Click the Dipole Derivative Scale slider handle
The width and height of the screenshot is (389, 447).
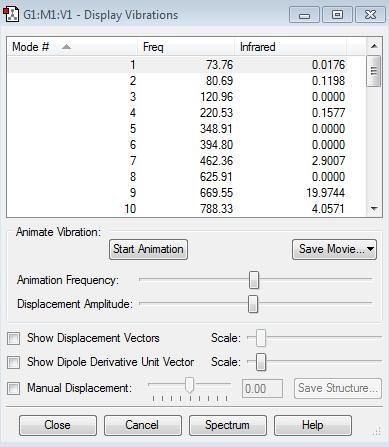261,362
